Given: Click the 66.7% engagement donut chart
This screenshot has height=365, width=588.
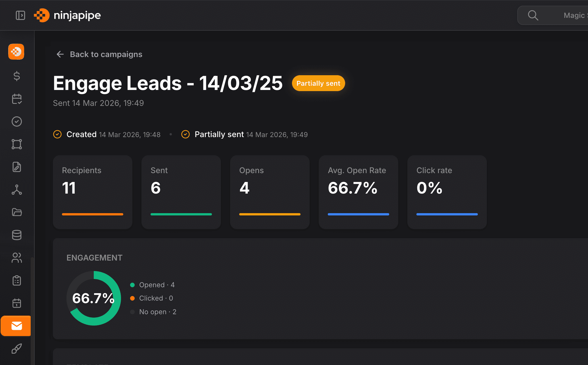Looking at the screenshot, I should click(94, 298).
